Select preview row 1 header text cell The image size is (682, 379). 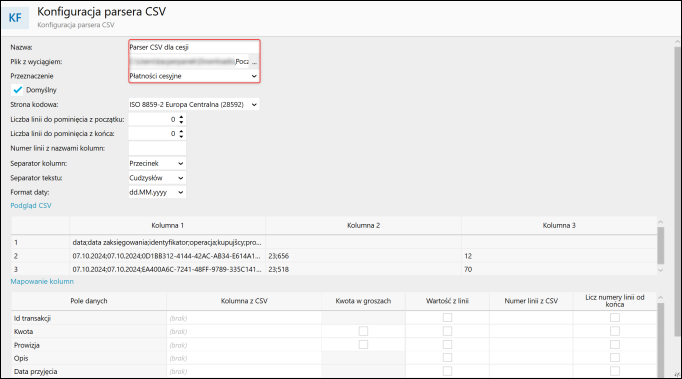[167, 242]
